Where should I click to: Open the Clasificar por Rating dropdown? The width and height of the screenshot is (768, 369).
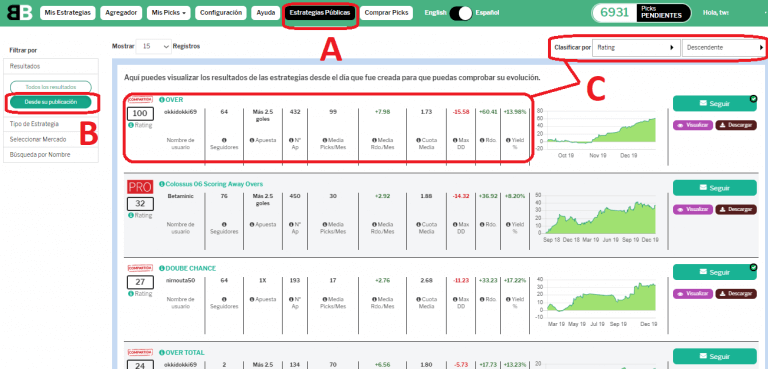(x=636, y=48)
